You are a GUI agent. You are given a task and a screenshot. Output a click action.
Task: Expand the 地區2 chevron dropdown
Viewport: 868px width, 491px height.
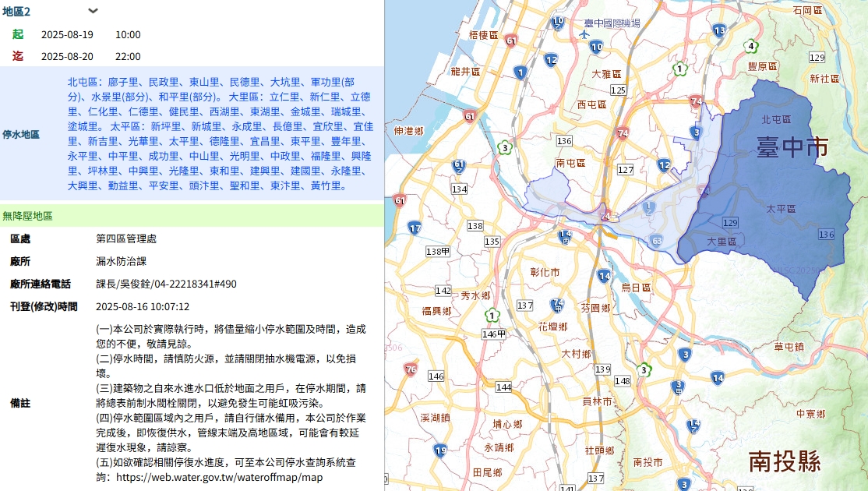click(x=93, y=11)
